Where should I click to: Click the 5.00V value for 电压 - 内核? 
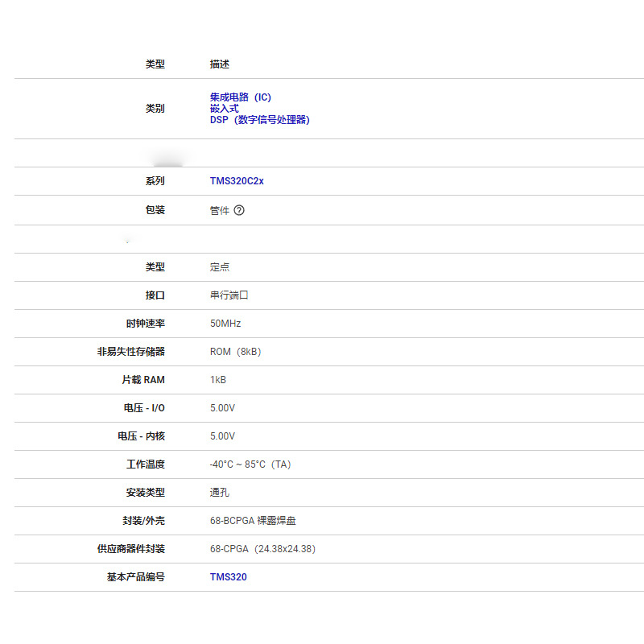pos(223,436)
